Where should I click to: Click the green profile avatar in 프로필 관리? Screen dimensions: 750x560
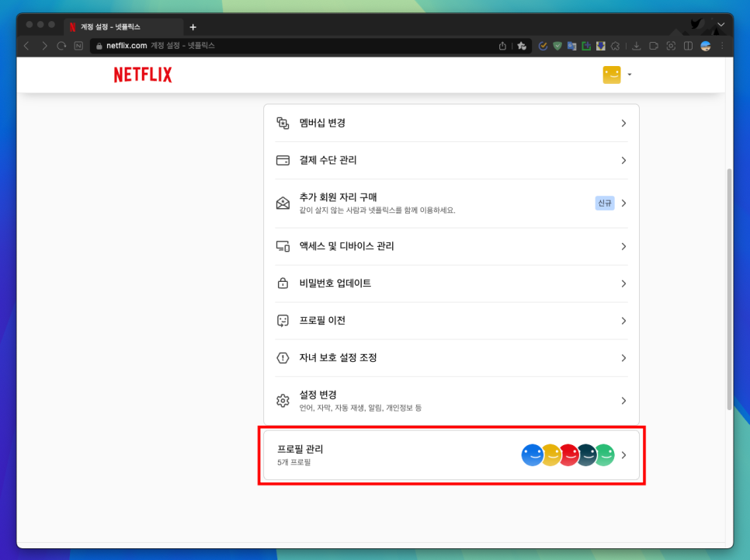(606, 455)
